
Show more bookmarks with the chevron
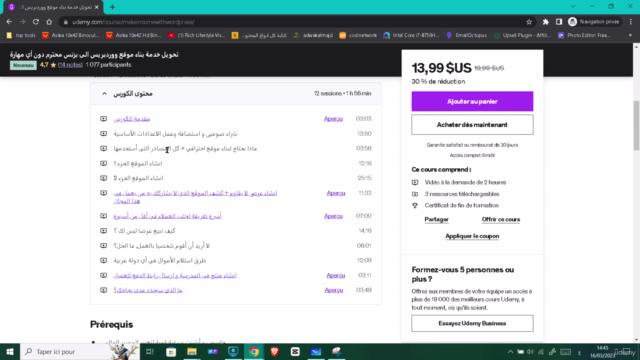630,36
